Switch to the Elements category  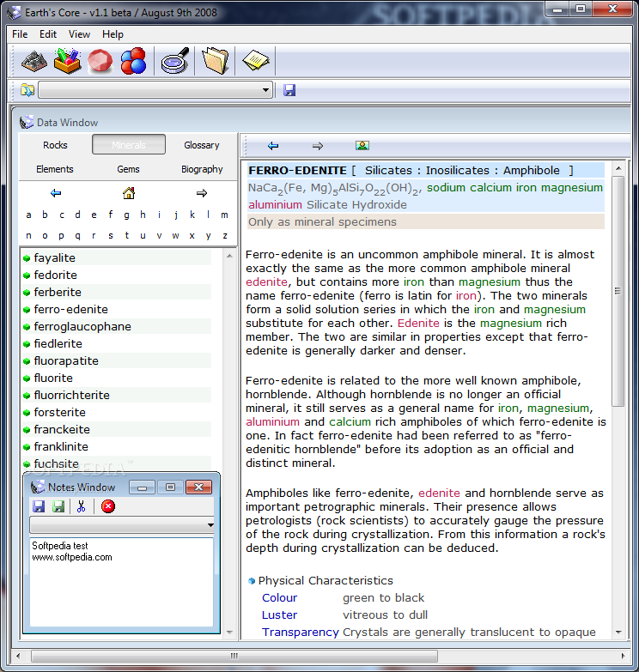[x=55, y=169]
